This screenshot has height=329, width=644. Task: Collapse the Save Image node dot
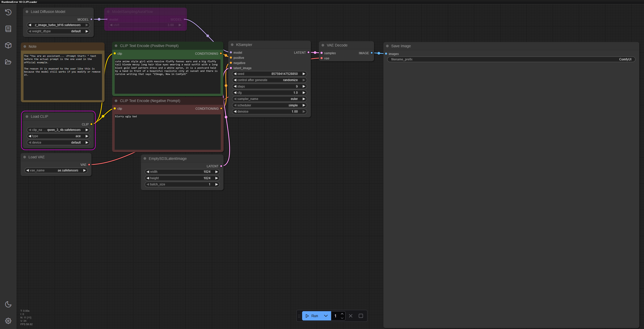click(387, 46)
